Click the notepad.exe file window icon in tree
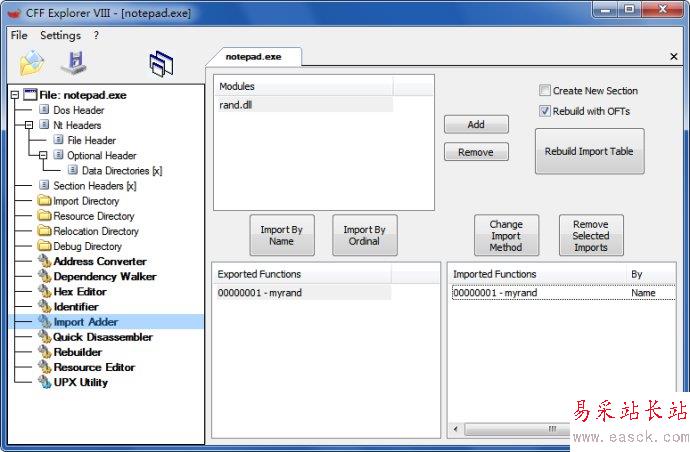 [30, 94]
